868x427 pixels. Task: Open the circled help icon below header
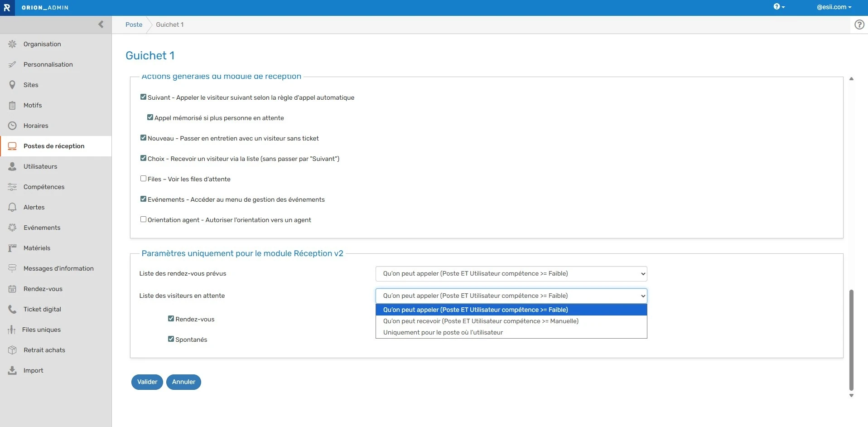[x=859, y=24]
